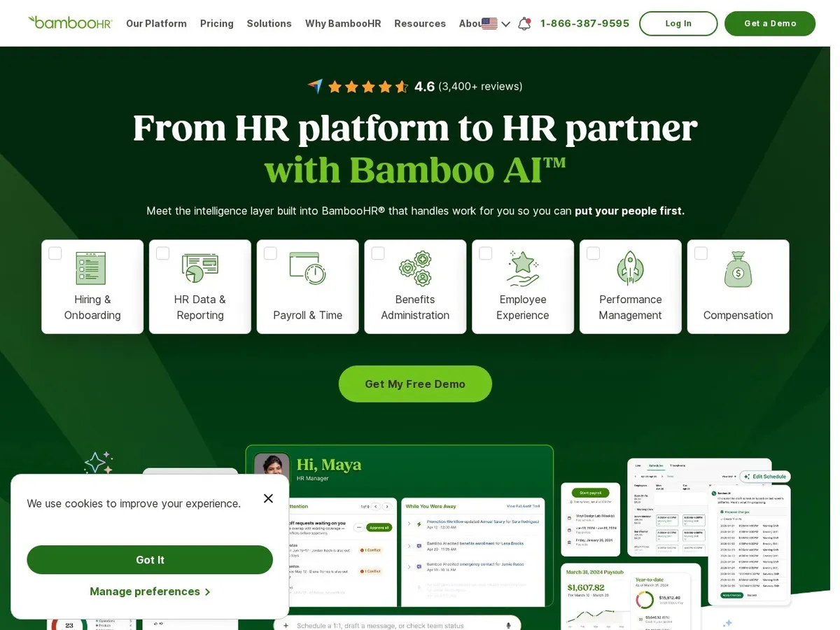Accept cookies with Got It
Image resolution: width=840 pixels, height=630 pixels.
click(x=150, y=560)
